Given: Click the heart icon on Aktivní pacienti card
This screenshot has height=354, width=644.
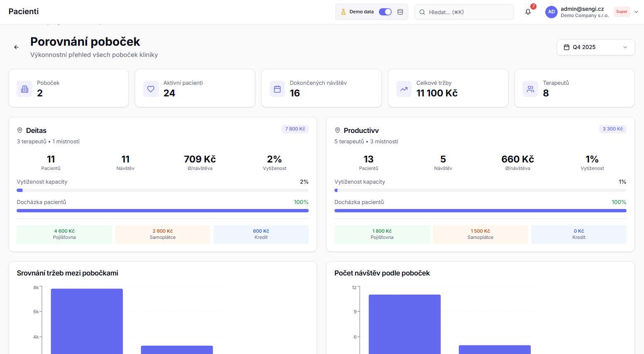Looking at the screenshot, I should point(151,89).
